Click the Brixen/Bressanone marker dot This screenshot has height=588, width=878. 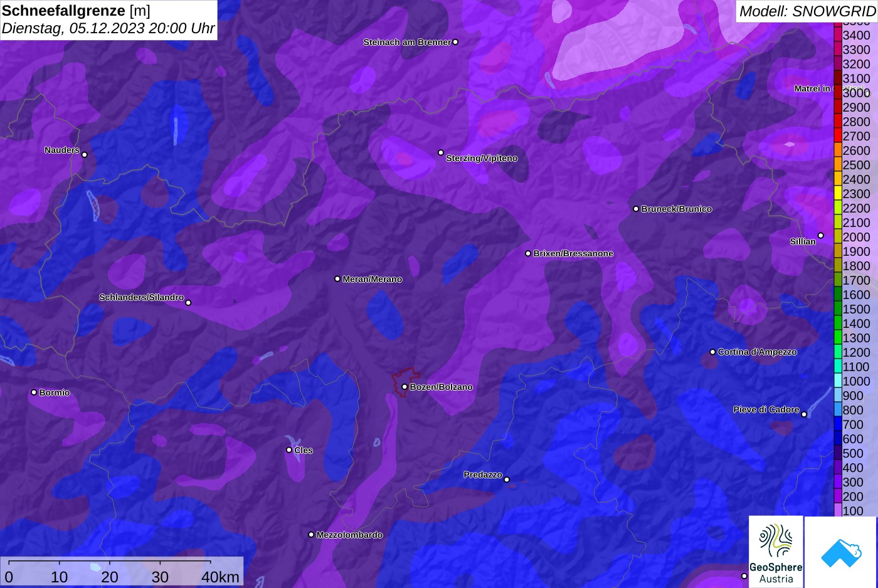[528, 253]
